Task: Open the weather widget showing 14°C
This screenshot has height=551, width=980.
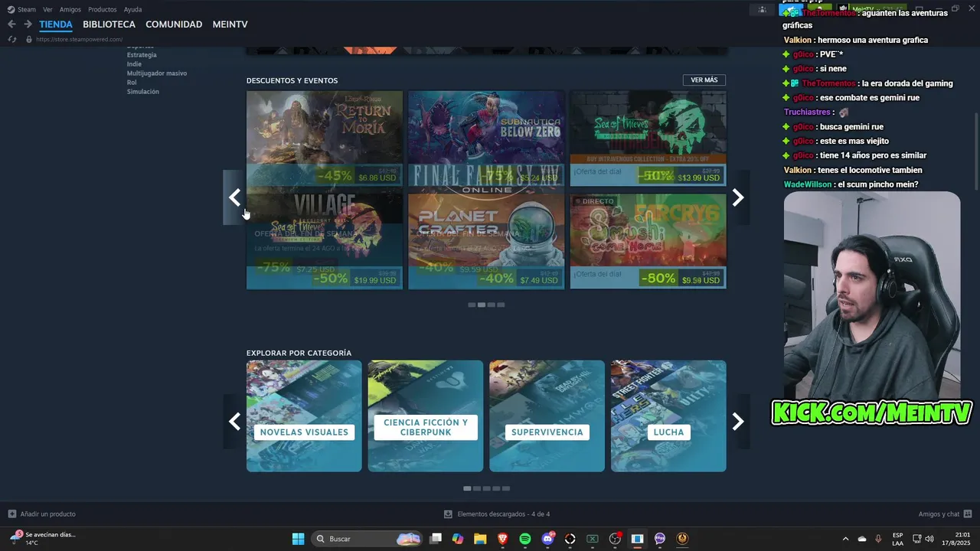Action: tap(43, 539)
